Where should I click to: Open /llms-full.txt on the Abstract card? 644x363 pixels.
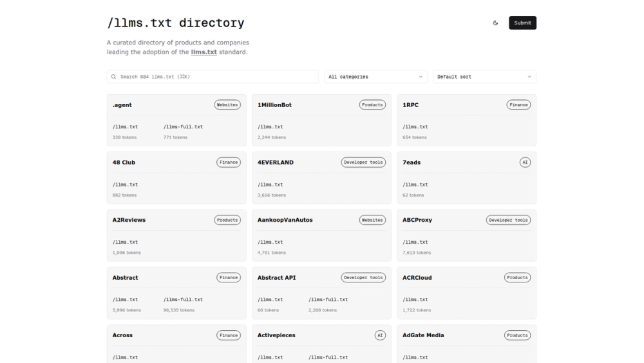183,300
